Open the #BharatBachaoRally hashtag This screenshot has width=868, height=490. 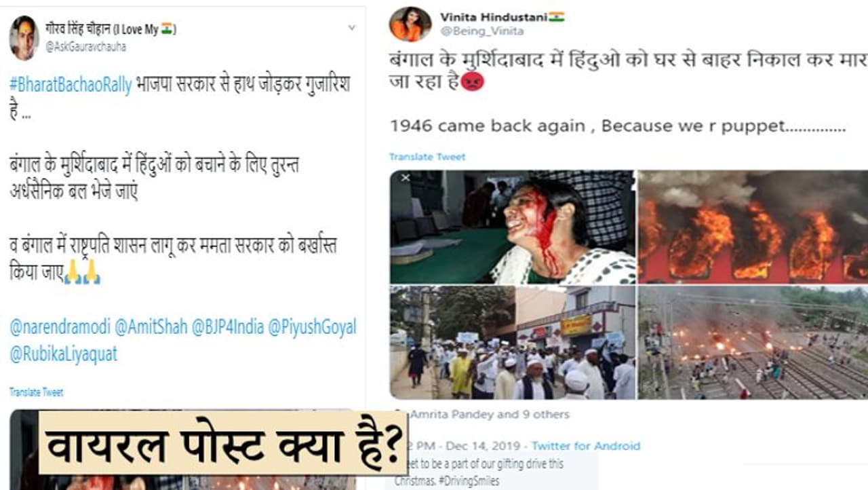click(x=71, y=86)
